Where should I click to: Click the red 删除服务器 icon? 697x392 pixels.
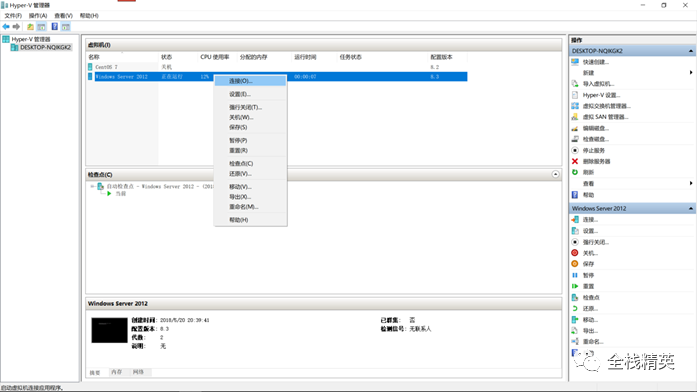tap(575, 161)
